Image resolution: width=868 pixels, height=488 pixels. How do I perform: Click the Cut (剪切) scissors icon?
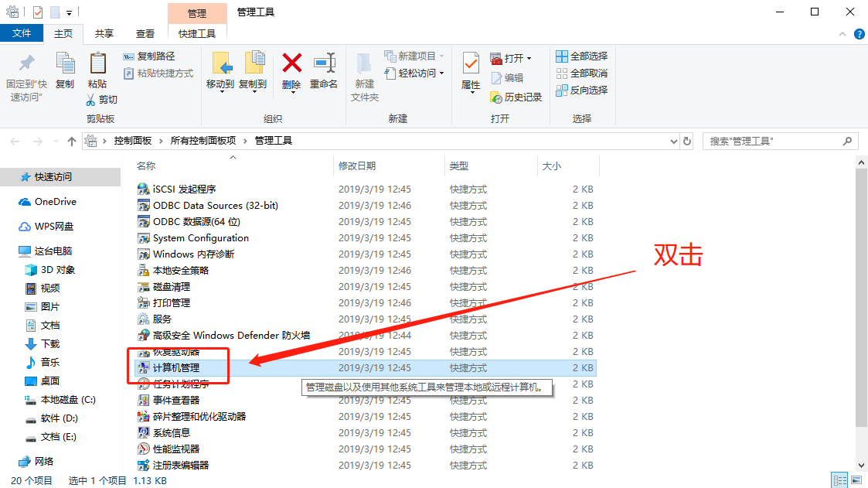pos(91,100)
